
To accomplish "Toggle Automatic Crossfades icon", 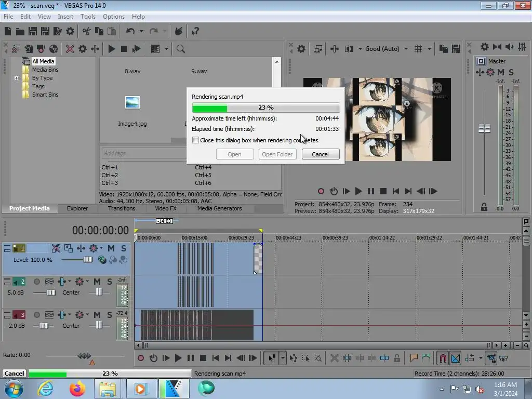I will coord(455,358).
